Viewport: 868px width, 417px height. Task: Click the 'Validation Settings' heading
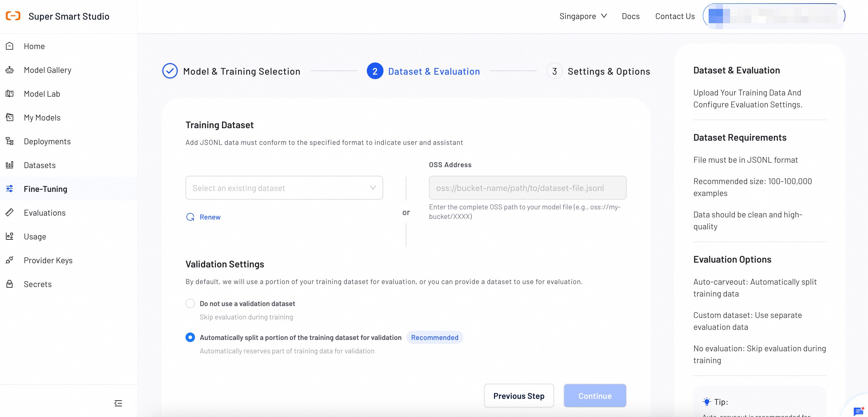coord(225,264)
